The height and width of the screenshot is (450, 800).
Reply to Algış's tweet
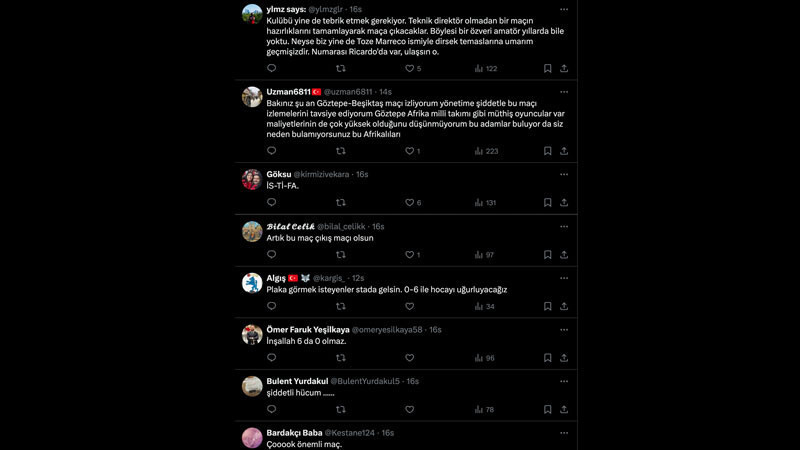point(271,306)
